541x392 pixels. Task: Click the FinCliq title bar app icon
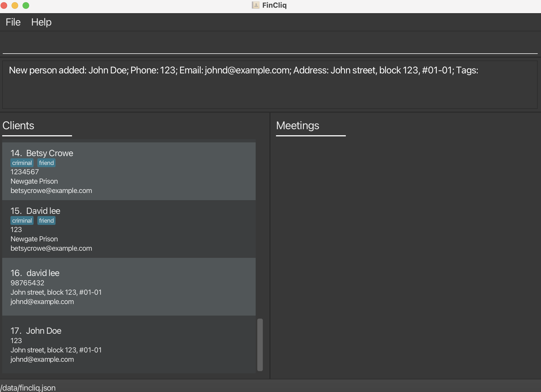(x=255, y=5)
